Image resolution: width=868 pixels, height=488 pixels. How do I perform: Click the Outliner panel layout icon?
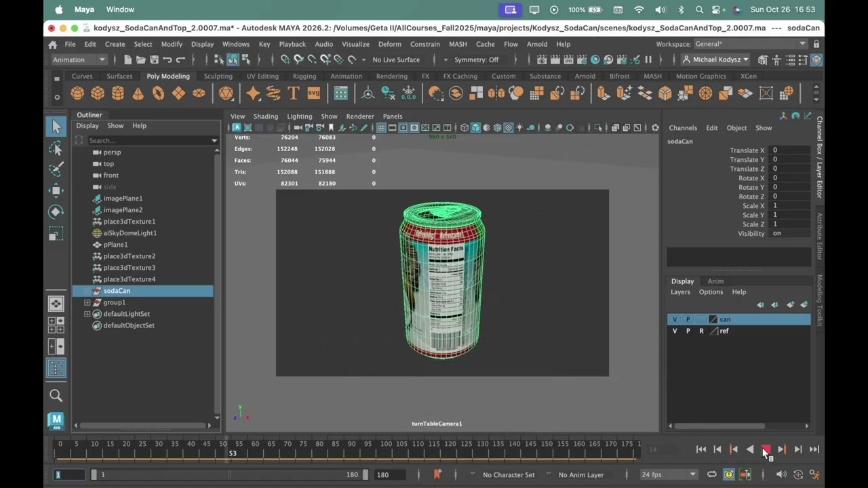(x=56, y=367)
